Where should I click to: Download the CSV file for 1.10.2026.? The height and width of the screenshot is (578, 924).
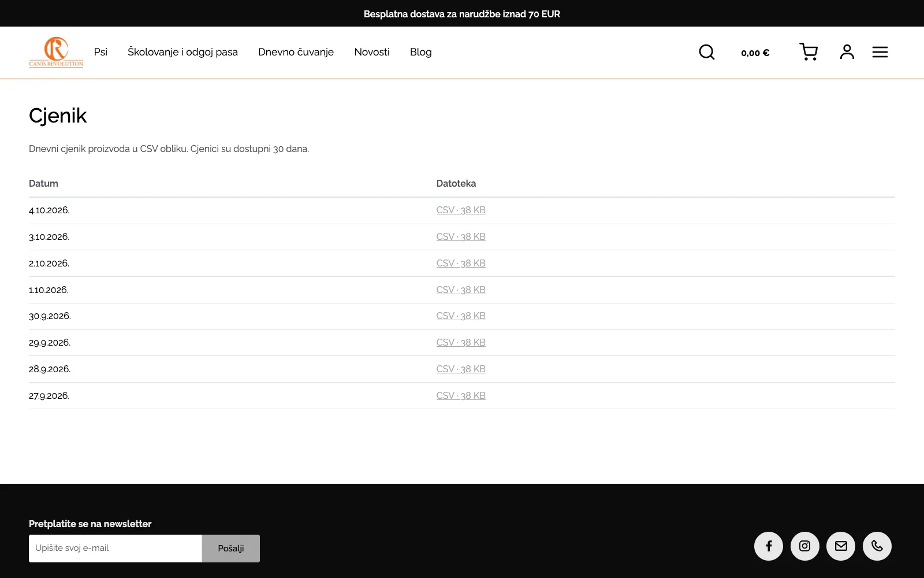tap(461, 290)
